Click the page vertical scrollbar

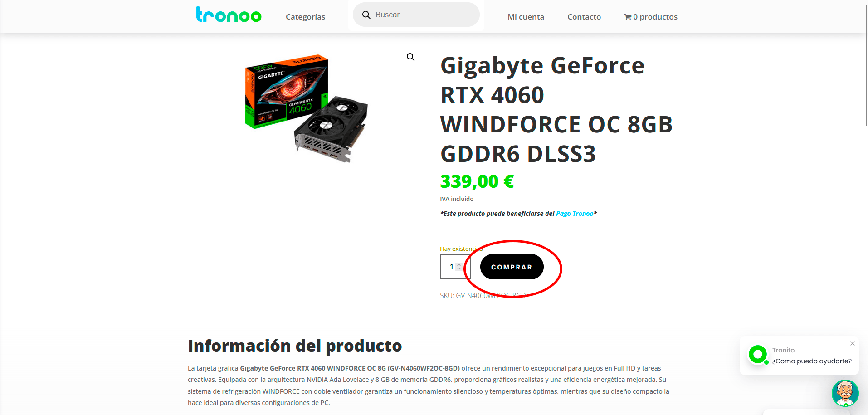coord(866,63)
